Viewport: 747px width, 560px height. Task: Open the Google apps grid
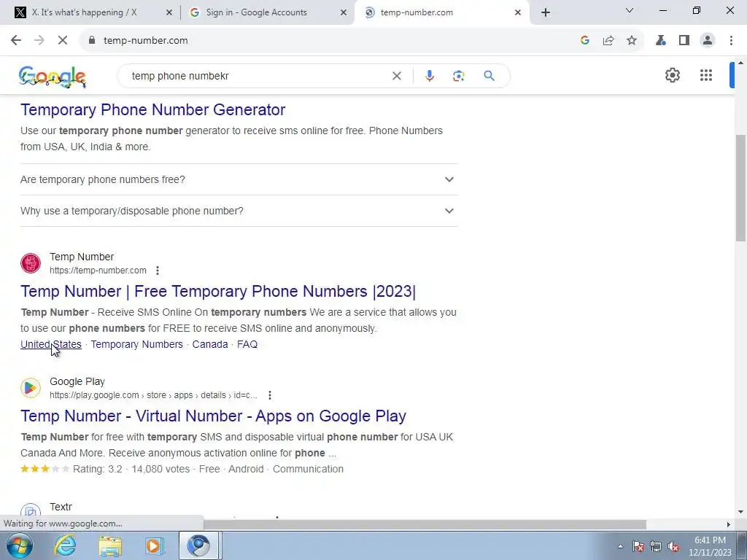tap(706, 75)
